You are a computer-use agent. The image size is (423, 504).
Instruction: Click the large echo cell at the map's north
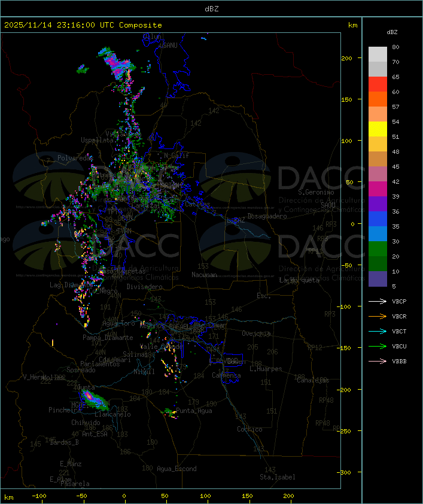point(117,63)
